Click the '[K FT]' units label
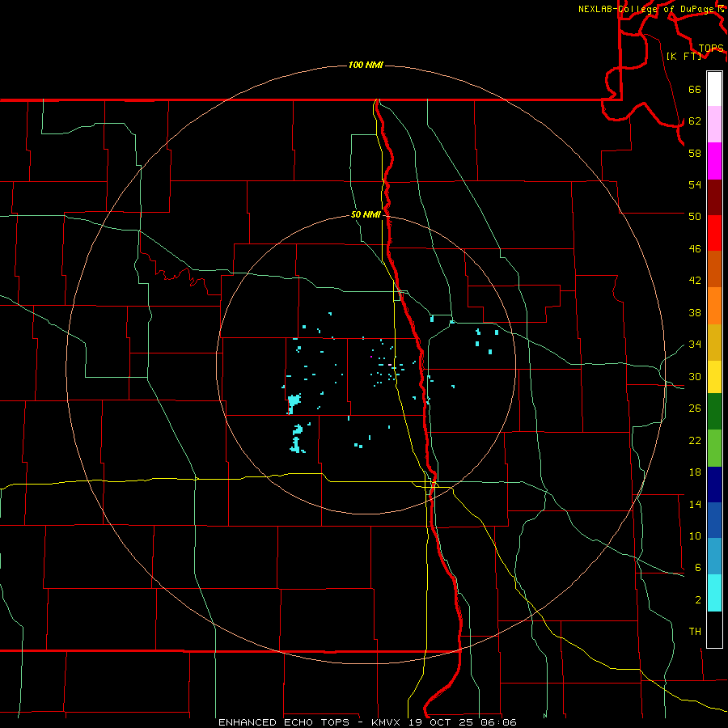The height and width of the screenshot is (728, 728). pyautogui.click(x=684, y=56)
